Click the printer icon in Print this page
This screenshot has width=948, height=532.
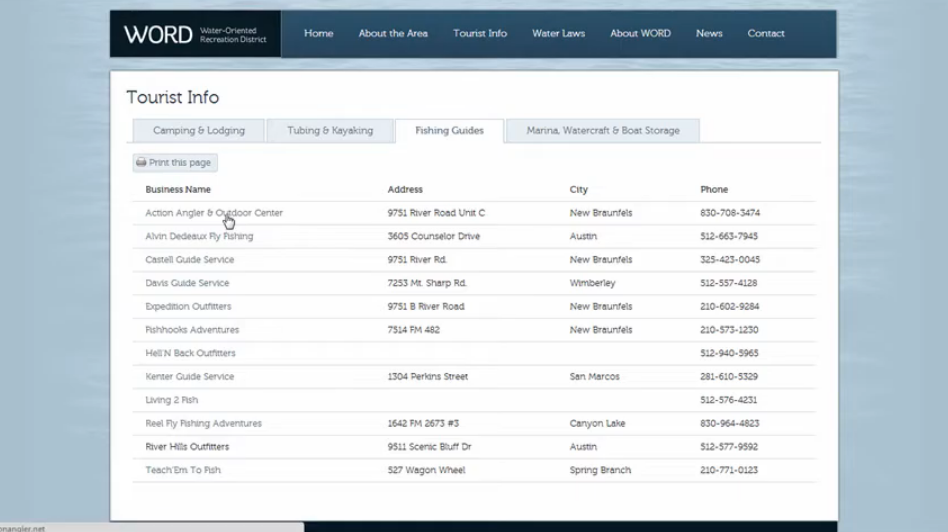pyautogui.click(x=141, y=162)
